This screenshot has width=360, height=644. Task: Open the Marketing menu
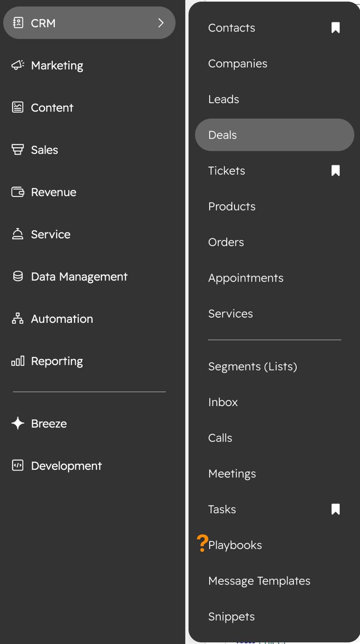click(x=90, y=65)
